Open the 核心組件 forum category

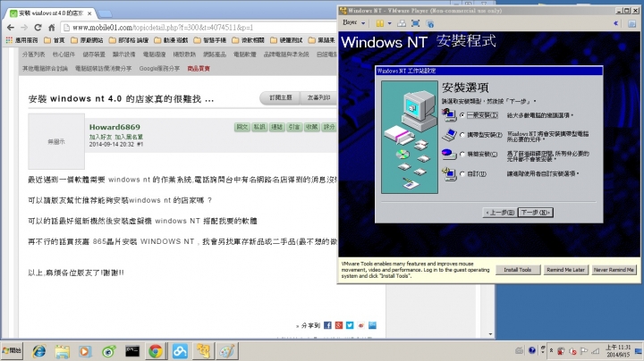[x=64, y=55]
